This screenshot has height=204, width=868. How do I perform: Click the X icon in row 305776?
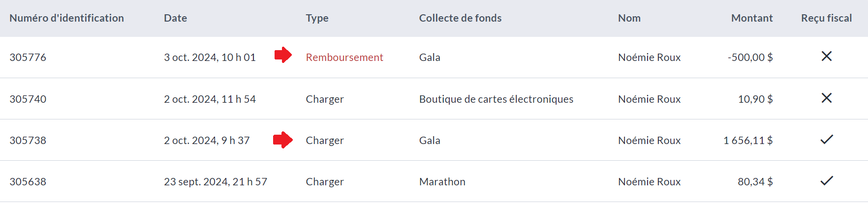(827, 57)
